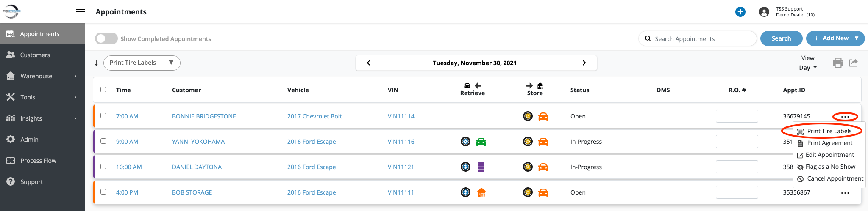The height and width of the screenshot is (211, 868).
Task: Click Yanni Yokohama's orange store car icon
Action: 543,142
